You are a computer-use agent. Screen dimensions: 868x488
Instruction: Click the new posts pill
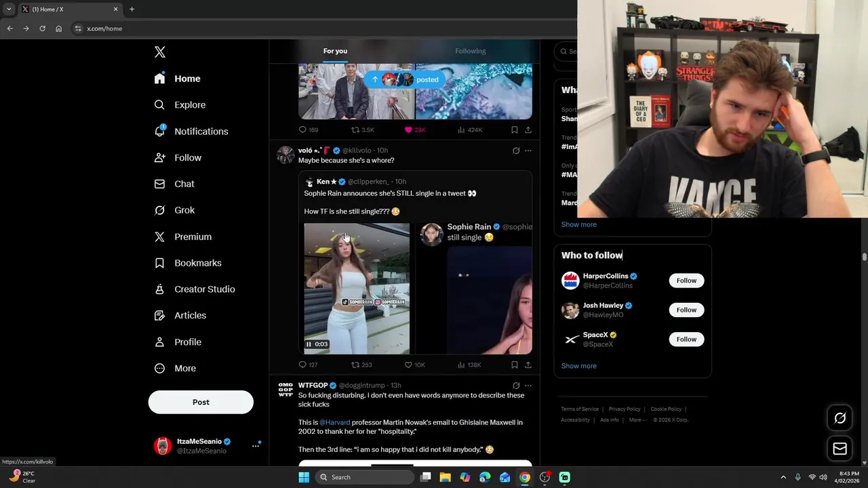404,79
